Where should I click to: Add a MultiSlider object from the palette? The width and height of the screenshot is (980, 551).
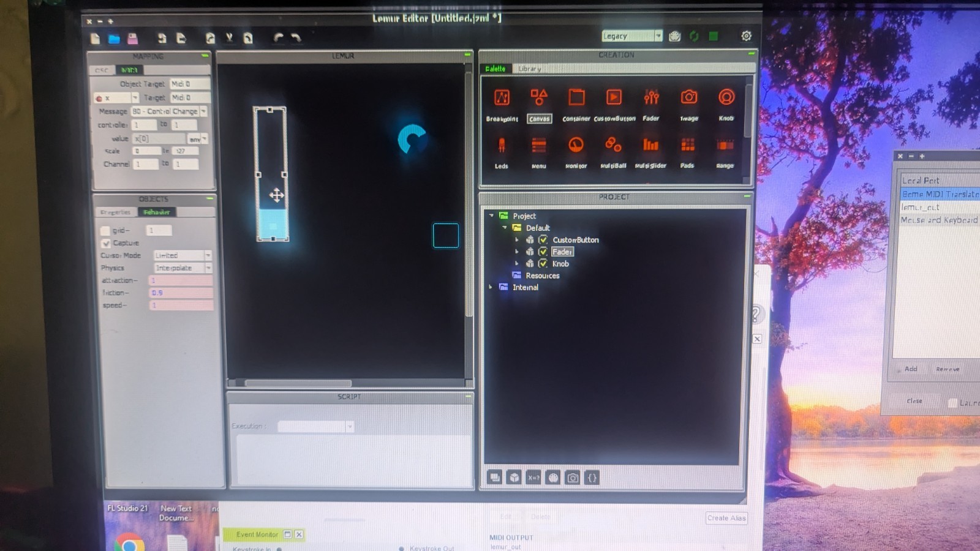coord(650,152)
